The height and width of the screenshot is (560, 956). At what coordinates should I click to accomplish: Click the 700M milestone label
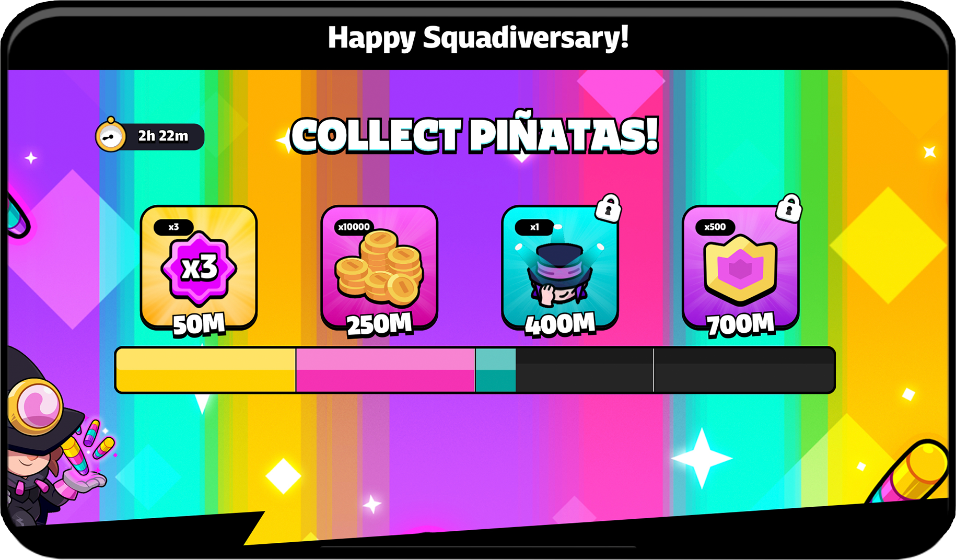point(741,324)
